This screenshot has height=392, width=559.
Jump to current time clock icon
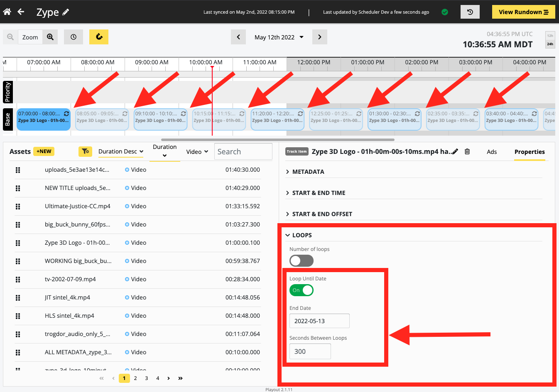pos(74,37)
